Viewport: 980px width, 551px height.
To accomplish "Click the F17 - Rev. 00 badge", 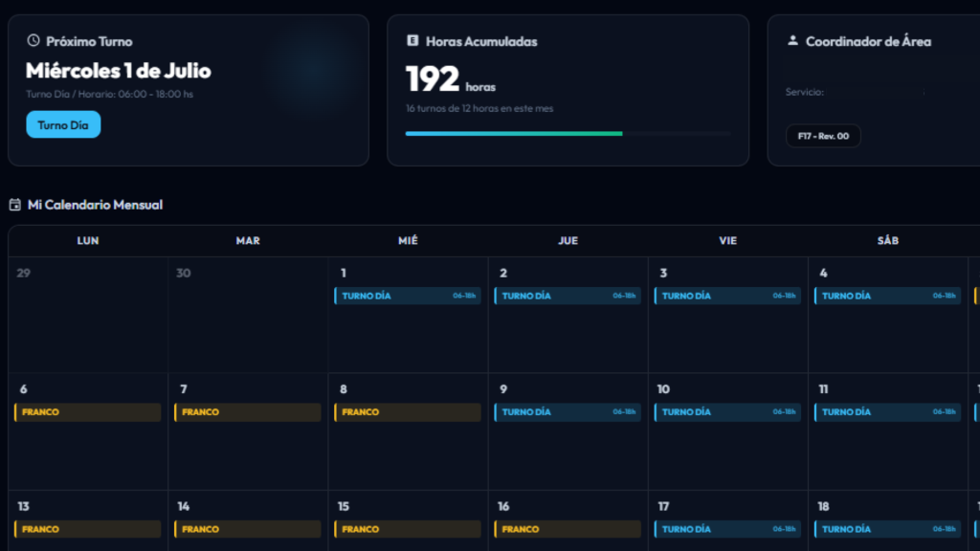I will click(x=823, y=136).
